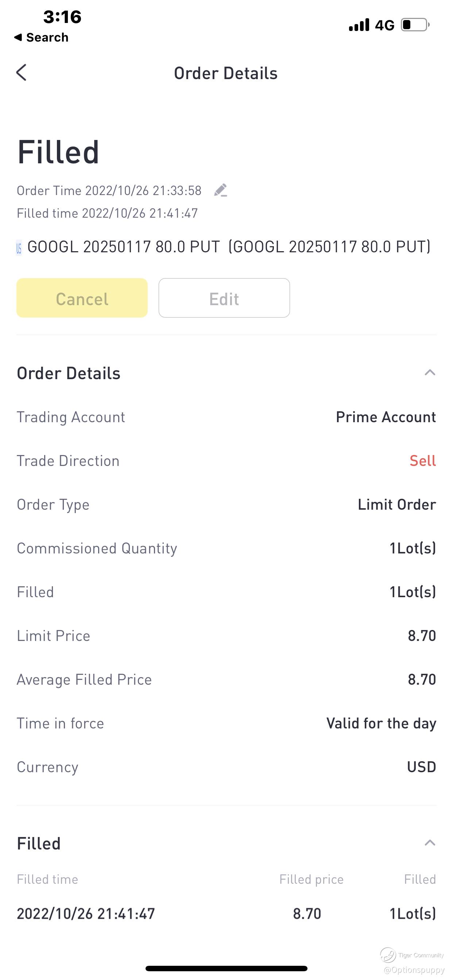453x980 pixels.
Task: Tap the back arrow icon
Action: [22, 72]
